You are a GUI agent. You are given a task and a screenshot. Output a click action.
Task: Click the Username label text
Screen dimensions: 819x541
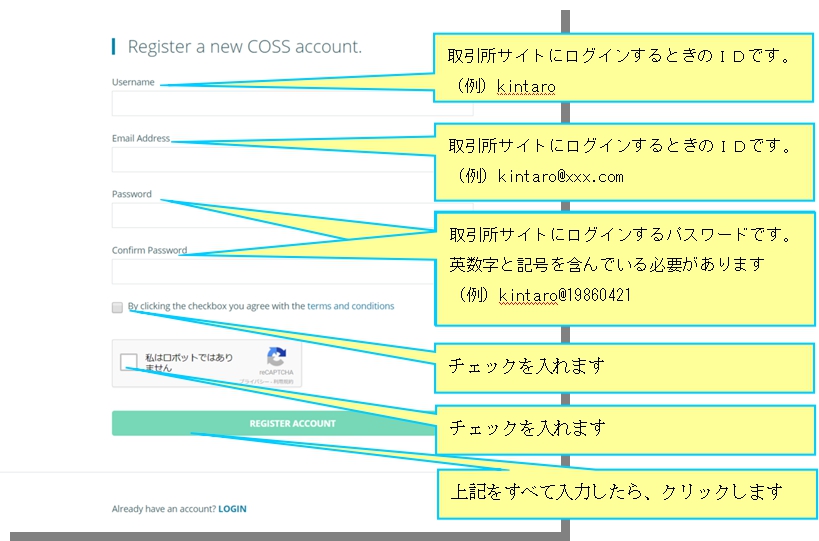(133, 82)
